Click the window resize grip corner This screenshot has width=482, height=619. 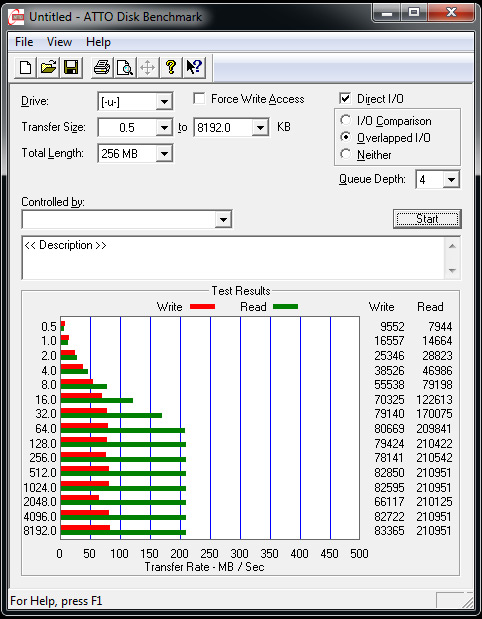[x=468, y=602]
